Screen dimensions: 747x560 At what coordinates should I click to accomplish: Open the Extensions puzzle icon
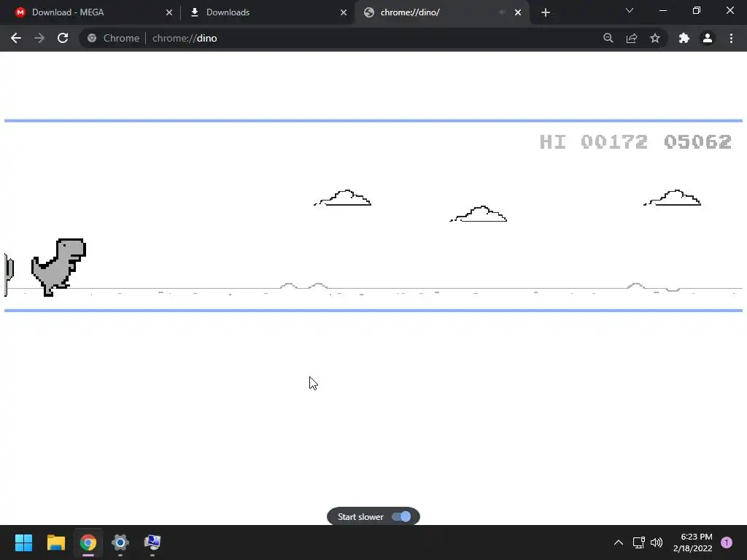point(684,38)
